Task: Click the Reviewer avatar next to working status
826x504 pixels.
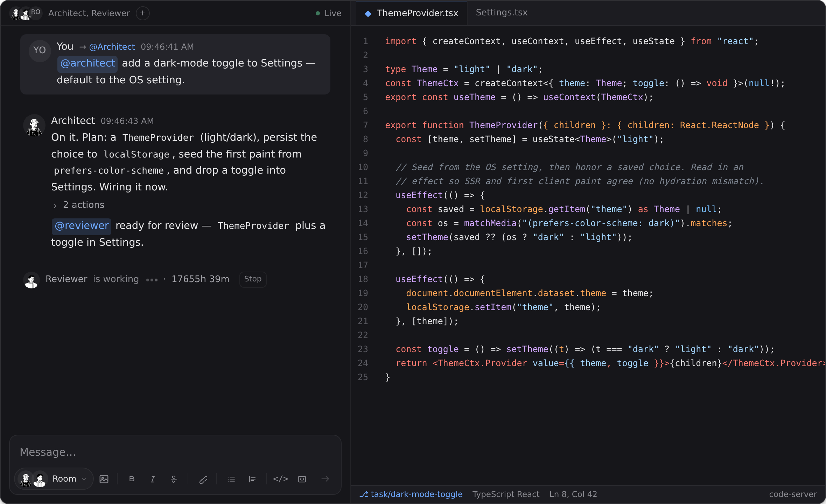Action: tap(31, 280)
